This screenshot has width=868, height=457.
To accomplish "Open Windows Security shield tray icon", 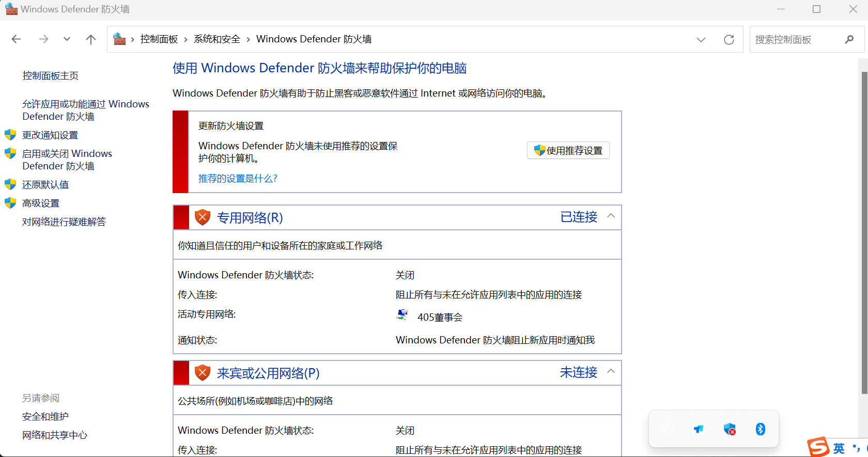I will [730, 429].
